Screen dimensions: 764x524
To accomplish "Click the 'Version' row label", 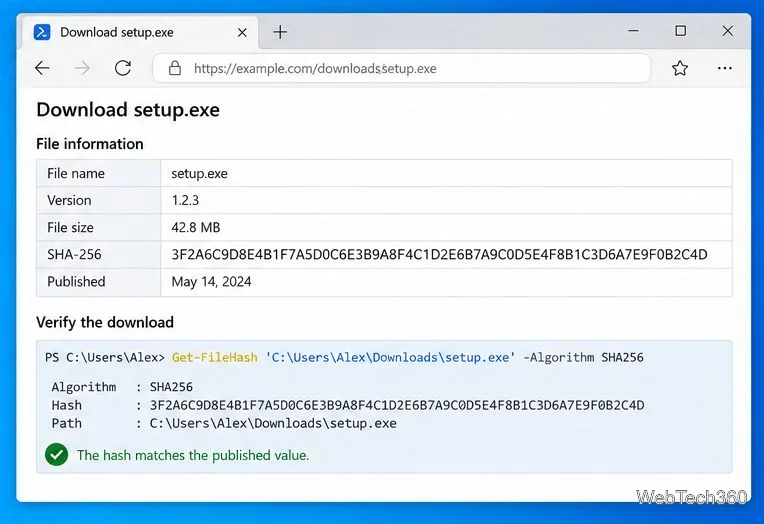I will (69, 200).
